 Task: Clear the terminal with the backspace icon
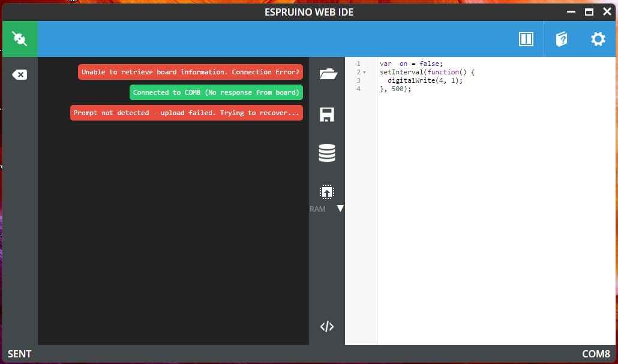pyautogui.click(x=19, y=74)
